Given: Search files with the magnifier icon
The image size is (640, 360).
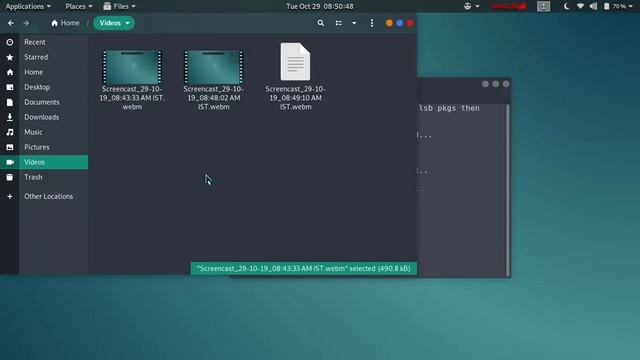Looking at the screenshot, I should (321, 23).
